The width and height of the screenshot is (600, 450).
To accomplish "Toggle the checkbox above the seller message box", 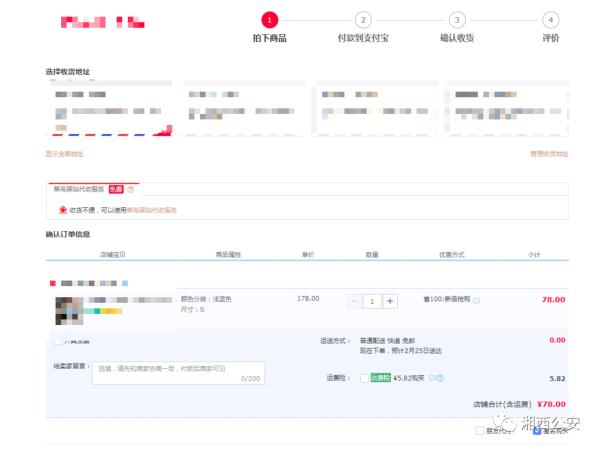I will (57, 342).
